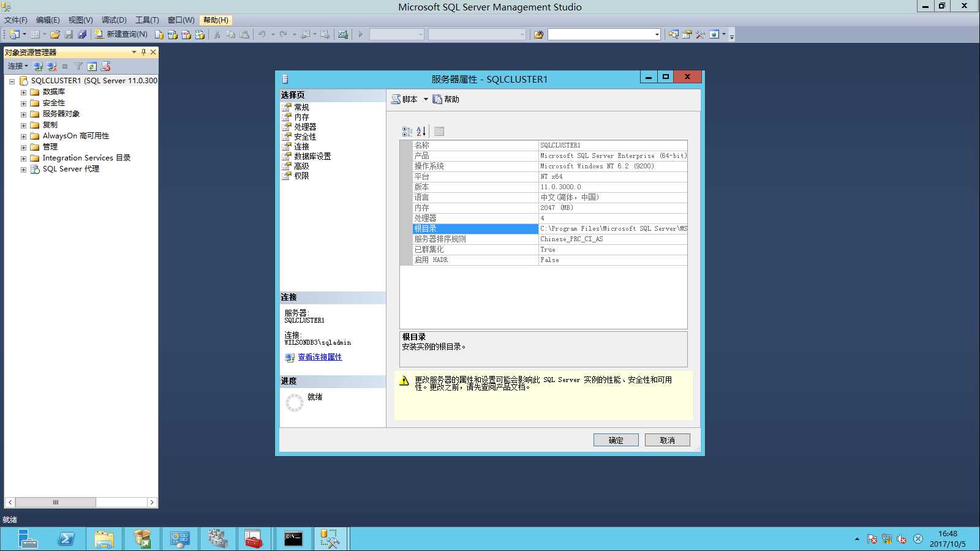Click the 新建查询(N) new query button
Image resolution: width=980 pixels, height=551 pixels.
[121, 34]
